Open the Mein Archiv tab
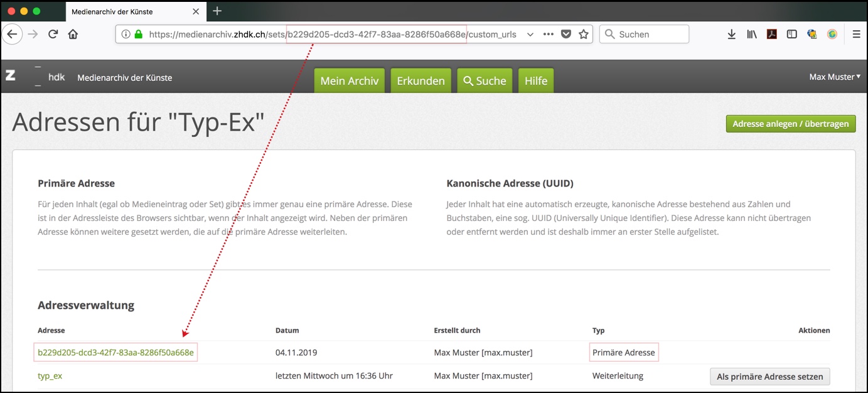 pos(349,81)
